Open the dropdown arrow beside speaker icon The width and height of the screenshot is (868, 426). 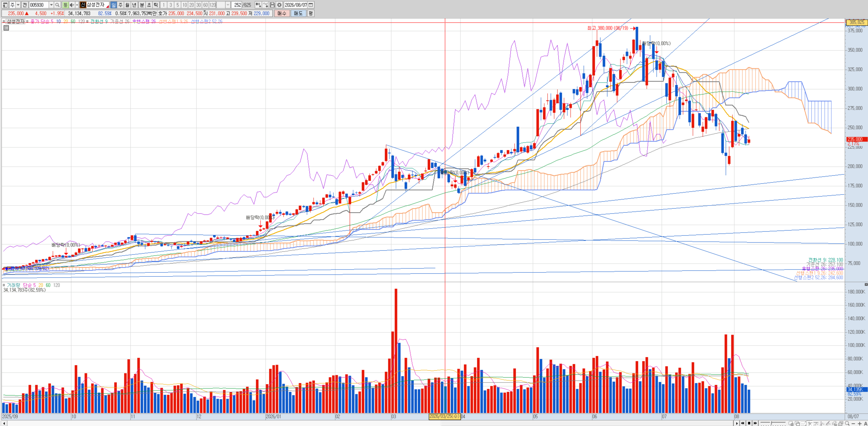77,5
